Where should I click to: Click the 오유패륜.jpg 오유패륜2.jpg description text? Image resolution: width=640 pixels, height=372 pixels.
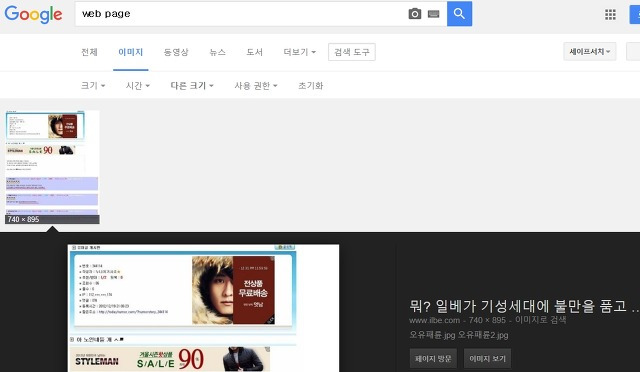point(459,335)
